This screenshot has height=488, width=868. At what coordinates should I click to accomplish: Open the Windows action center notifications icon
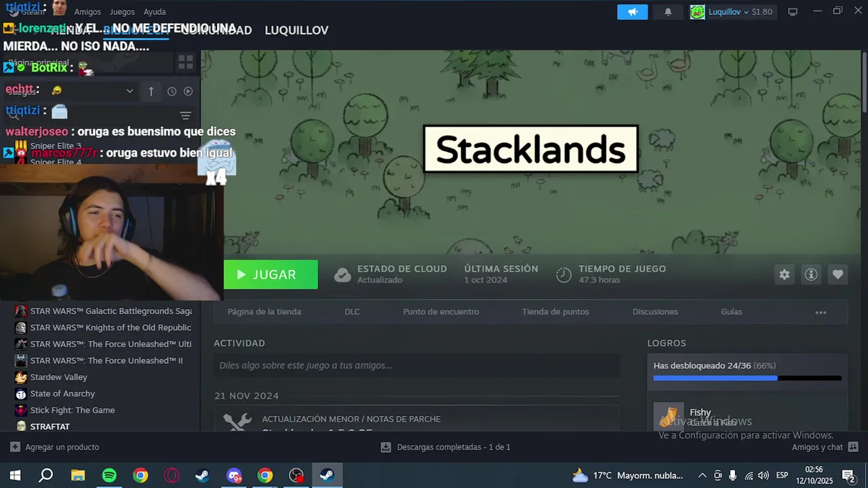pyautogui.click(x=848, y=476)
